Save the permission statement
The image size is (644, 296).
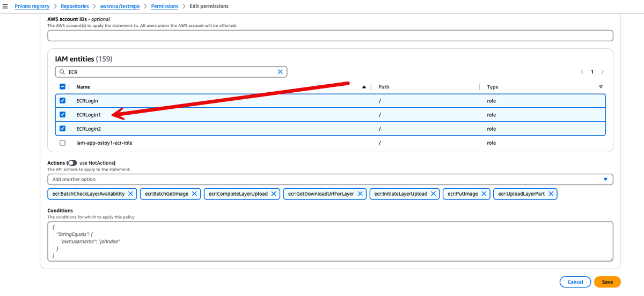coord(608,282)
